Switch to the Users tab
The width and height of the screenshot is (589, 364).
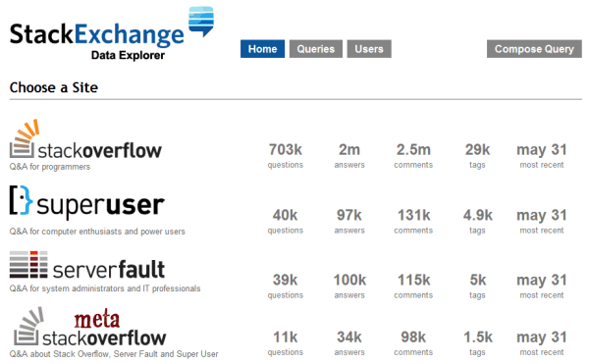coord(369,49)
